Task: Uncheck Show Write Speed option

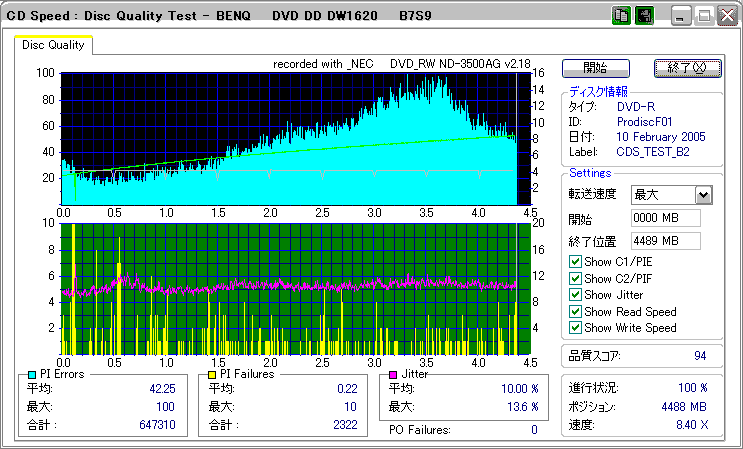Action: coord(574,327)
